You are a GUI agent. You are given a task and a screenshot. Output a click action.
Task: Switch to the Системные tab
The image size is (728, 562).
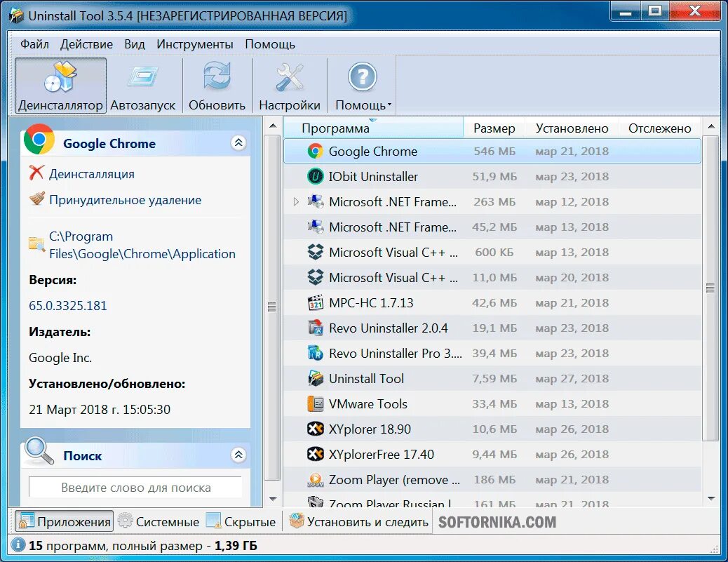(x=159, y=521)
